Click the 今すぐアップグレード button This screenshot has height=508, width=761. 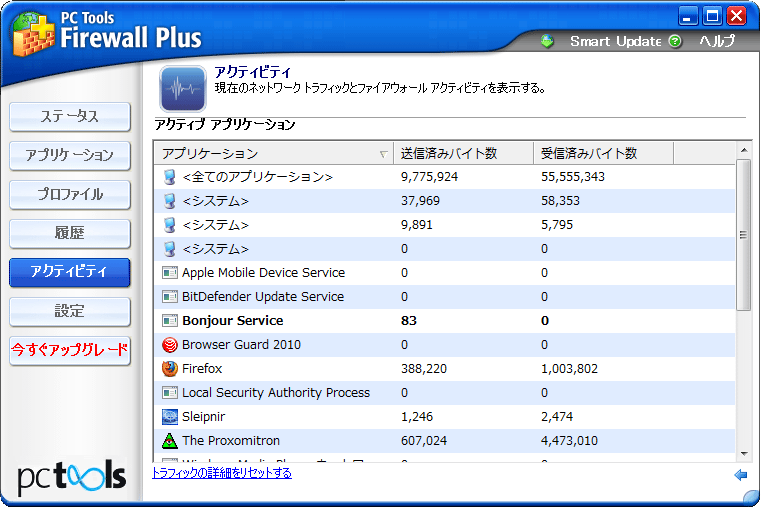[x=70, y=350]
